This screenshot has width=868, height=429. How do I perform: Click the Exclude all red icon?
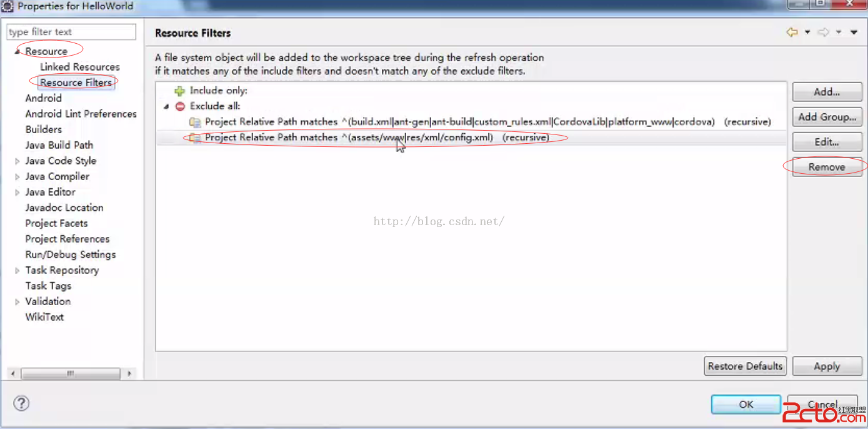(180, 106)
